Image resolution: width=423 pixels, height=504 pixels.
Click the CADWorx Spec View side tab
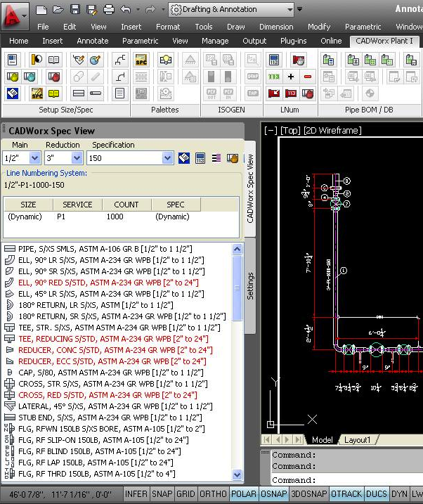(x=250, y=188)
